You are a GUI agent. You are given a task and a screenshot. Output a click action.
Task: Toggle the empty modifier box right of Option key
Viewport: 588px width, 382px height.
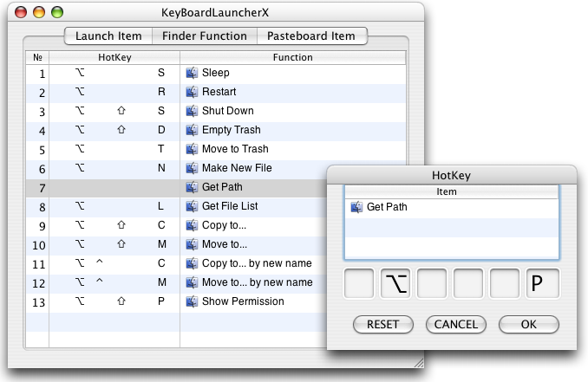coord(432,283)
